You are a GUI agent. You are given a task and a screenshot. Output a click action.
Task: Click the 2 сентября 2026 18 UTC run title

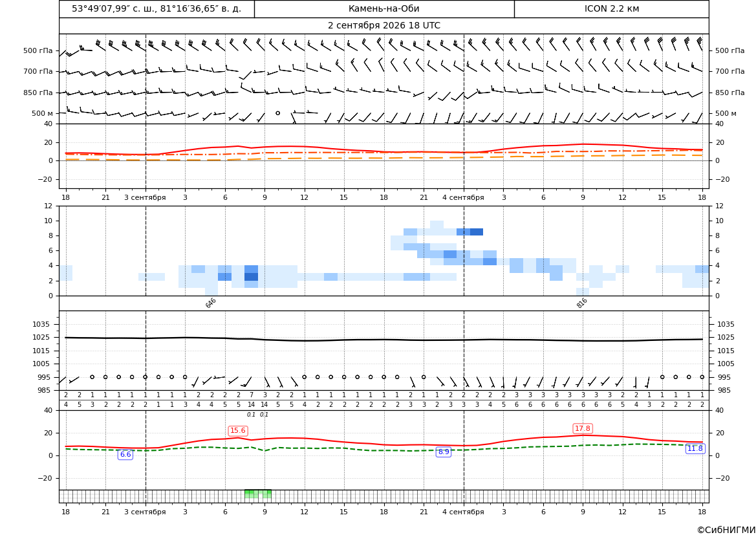click(x=383, y=26)
